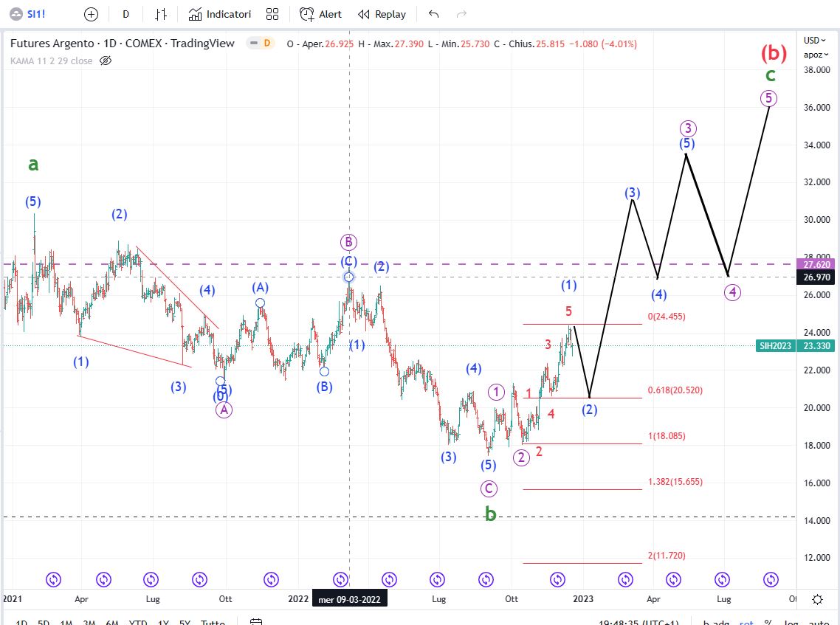Open the Indicatori panel

220,15
